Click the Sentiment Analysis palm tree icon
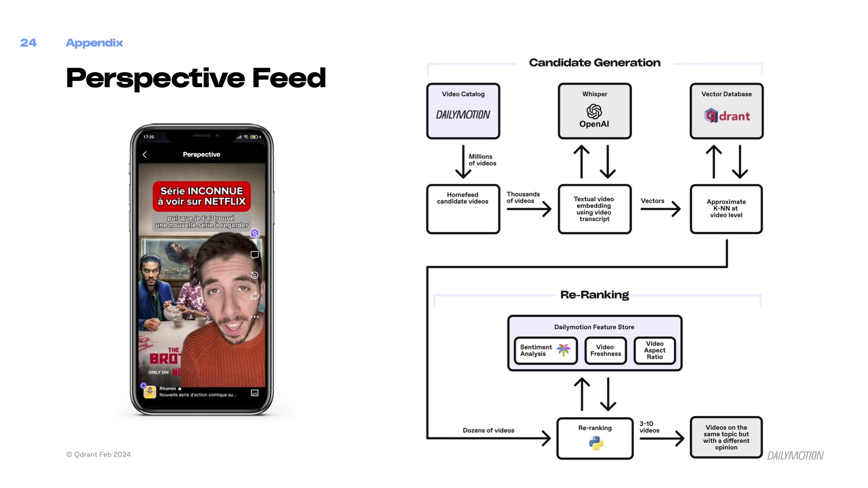This screenshot has height=488, width=868. click(562, 350)
